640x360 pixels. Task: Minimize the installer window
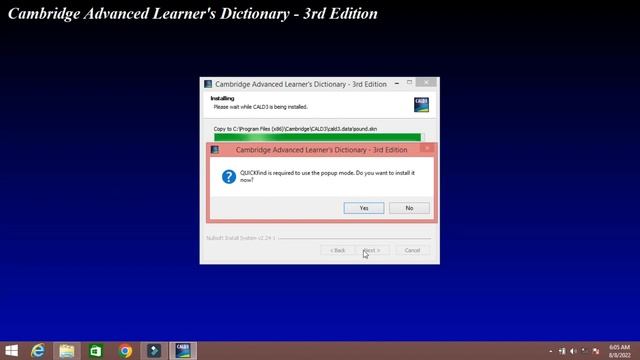tap(397, 83)
